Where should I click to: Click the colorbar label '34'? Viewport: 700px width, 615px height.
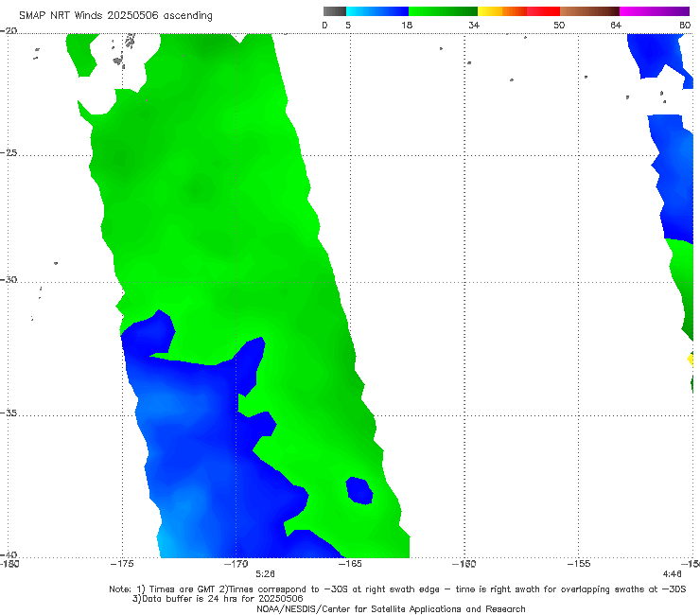(474, 25)
